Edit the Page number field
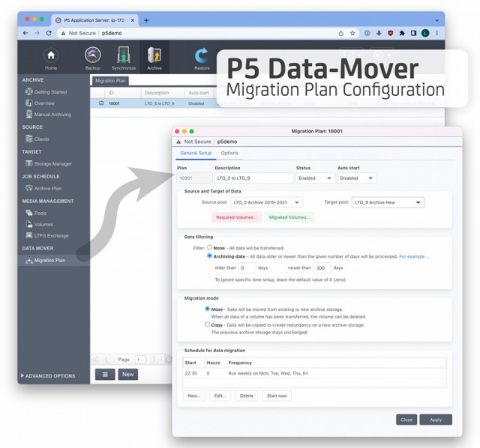The height and width of the screenshot is (448, 480). click(x=140, y=360)
